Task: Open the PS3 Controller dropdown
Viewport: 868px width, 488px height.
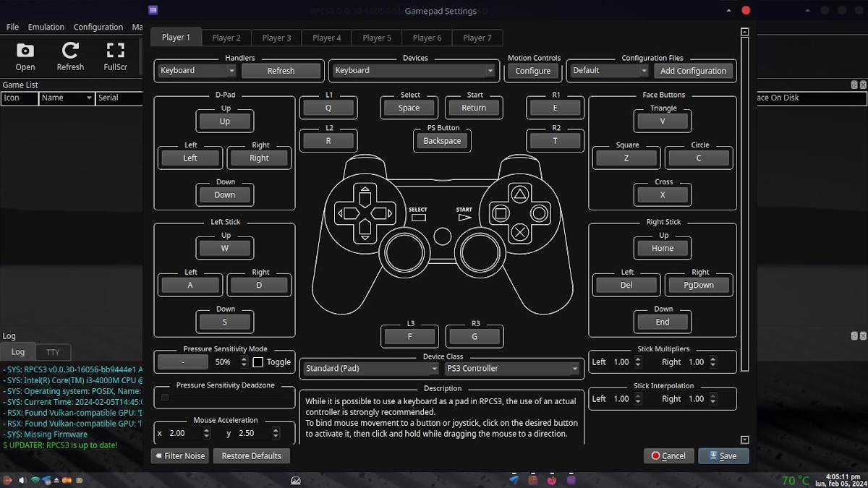Action: (512, 369)
